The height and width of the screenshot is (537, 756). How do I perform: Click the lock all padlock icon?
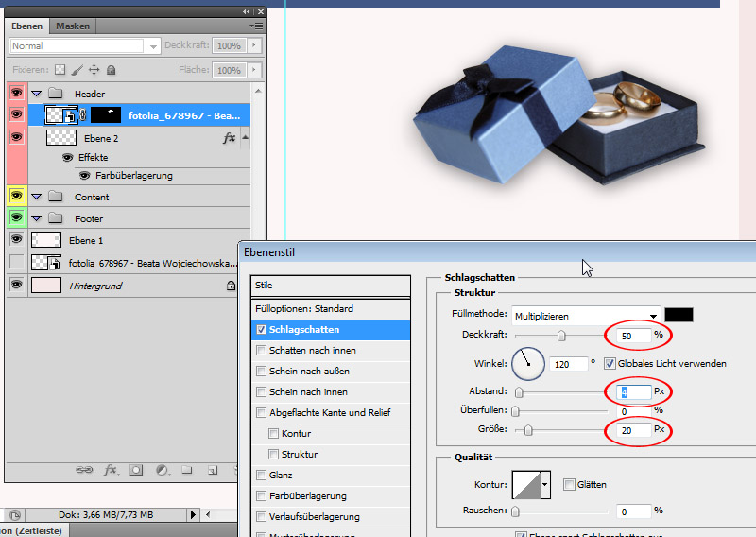click(x=111, y=70)
